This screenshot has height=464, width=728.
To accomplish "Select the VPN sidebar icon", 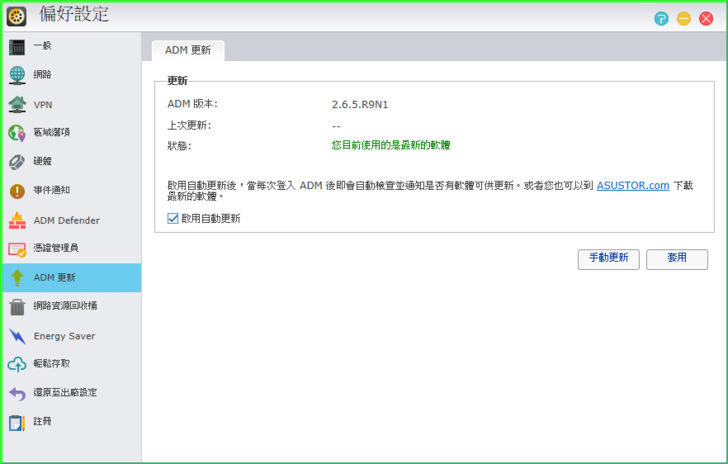I will [x=17, y=104].
